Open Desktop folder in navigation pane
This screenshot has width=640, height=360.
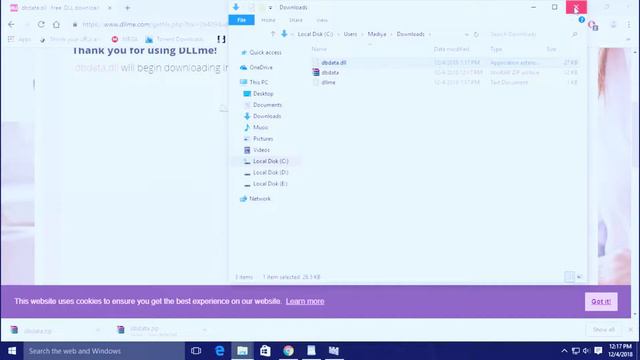point(263,93)
